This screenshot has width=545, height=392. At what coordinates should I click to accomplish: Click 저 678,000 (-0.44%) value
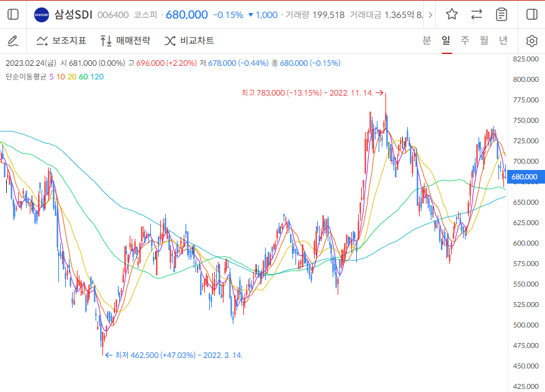[234, 63]
